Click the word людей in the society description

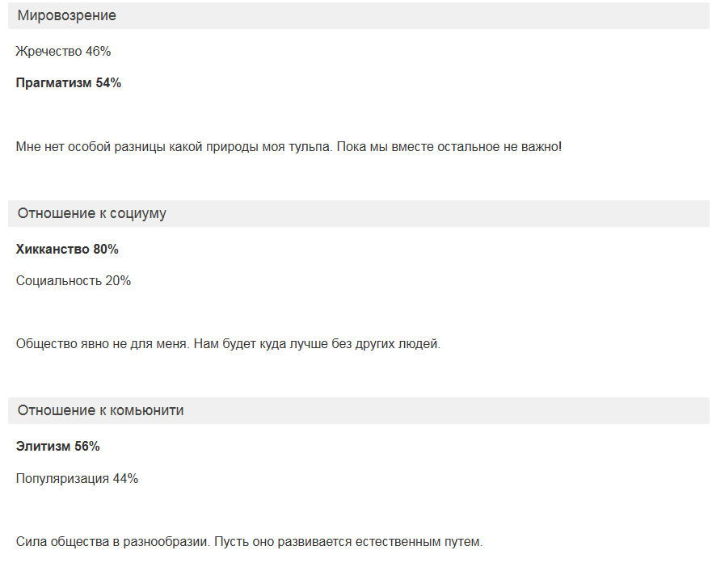pyautogui.click(x=420, y=344)
